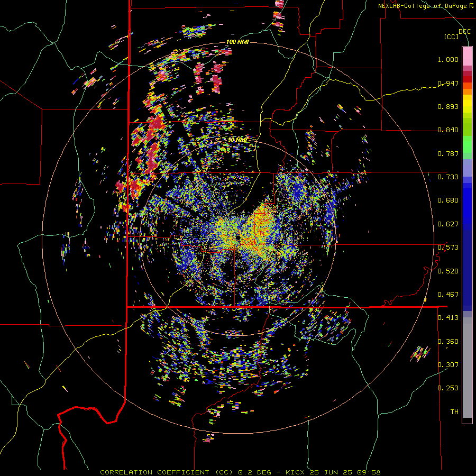
Task: Select the 1.000 value on the color scale
Action: tap(448, 59)
